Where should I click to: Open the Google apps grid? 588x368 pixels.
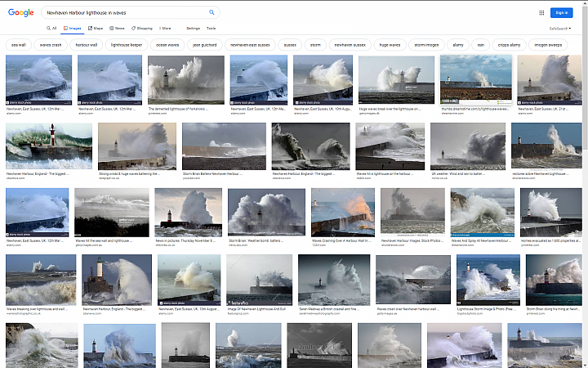(541, 13)
